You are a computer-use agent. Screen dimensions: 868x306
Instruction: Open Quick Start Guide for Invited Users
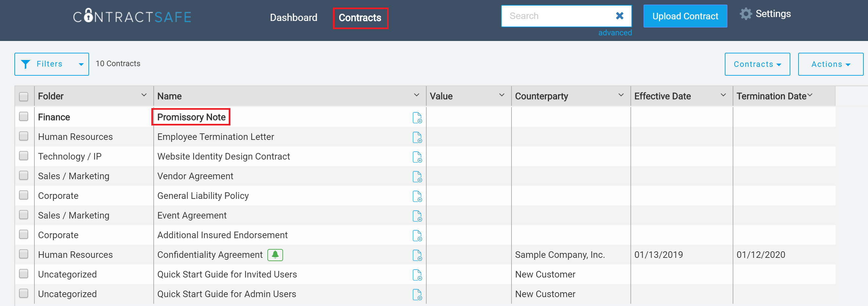(x=227, y=274)
